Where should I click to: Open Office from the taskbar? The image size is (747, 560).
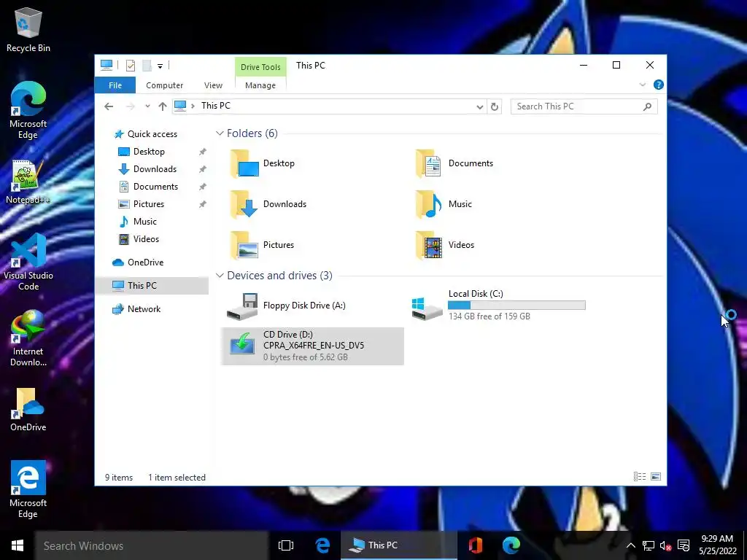click(475, 545)
